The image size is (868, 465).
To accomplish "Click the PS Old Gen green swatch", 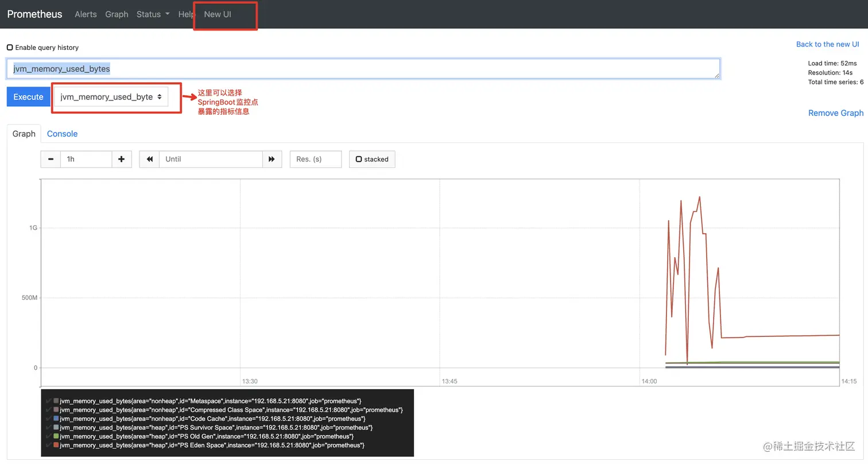I will tap(56, 436).
